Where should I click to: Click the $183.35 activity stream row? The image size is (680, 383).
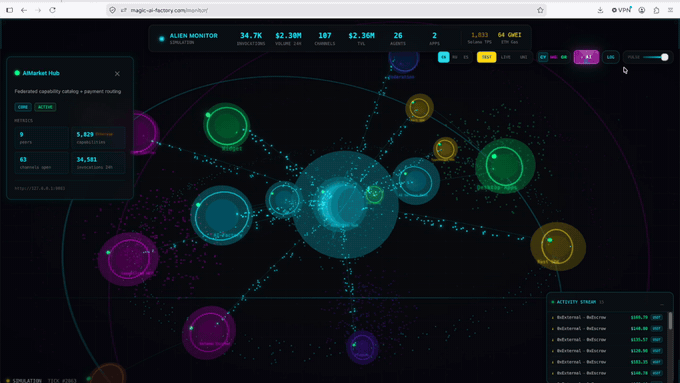tap(607, 362)
